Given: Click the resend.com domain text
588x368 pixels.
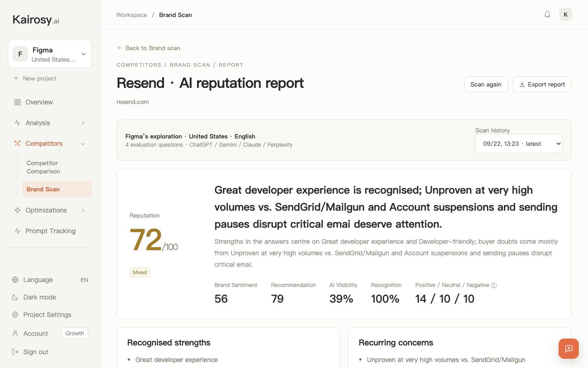Looking at the screenshot, I should coord(133,102).
